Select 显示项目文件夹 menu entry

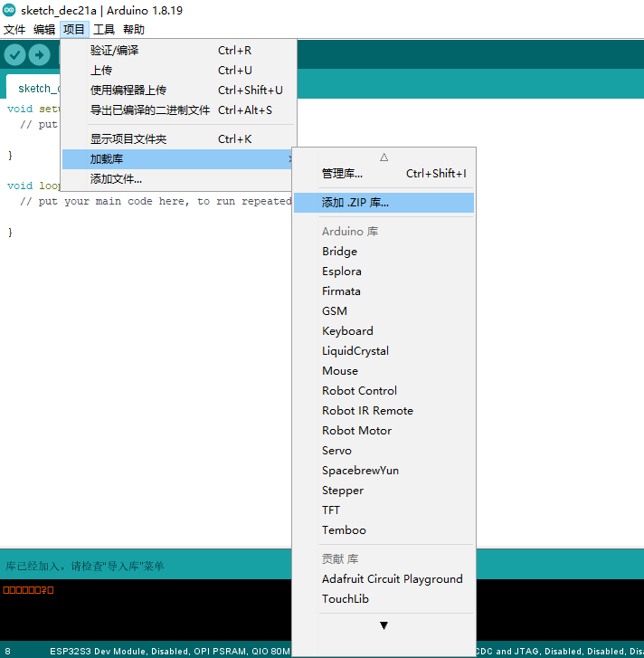coord(178,138)
